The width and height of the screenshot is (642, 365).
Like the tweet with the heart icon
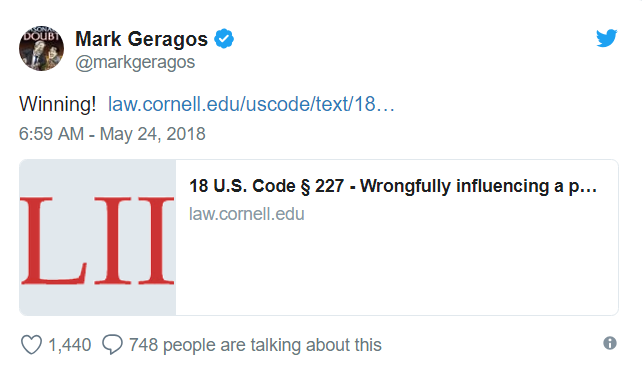[x=32, y=345]
